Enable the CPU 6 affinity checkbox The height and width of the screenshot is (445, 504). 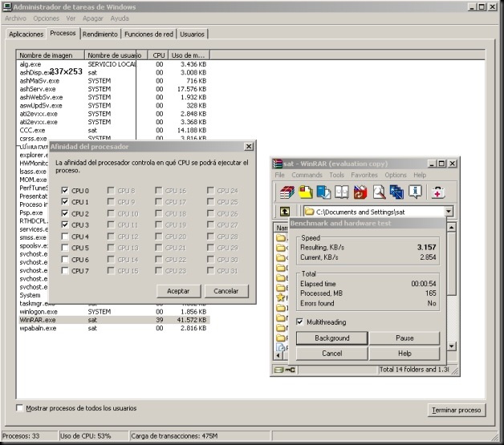[x=65, y=259]
